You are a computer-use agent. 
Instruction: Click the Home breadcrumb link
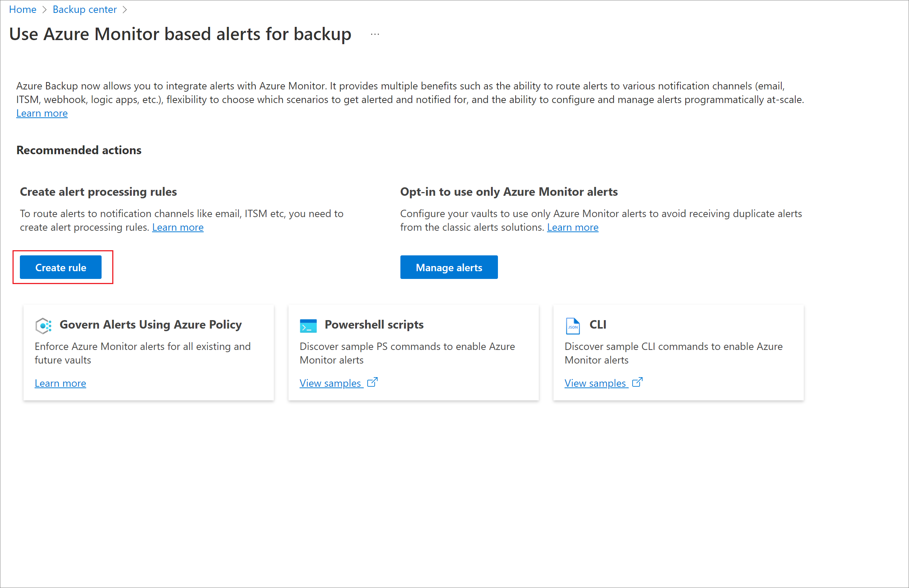click(x=23, y=10)
